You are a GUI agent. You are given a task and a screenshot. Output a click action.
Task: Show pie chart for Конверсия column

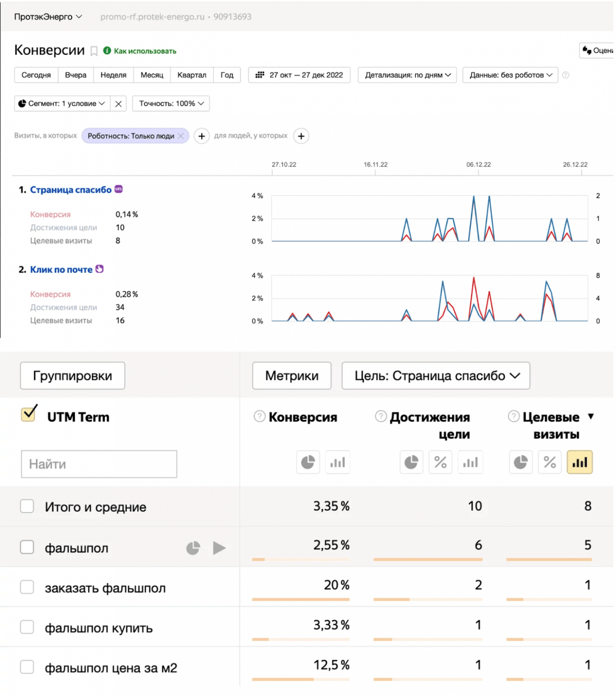308,462
